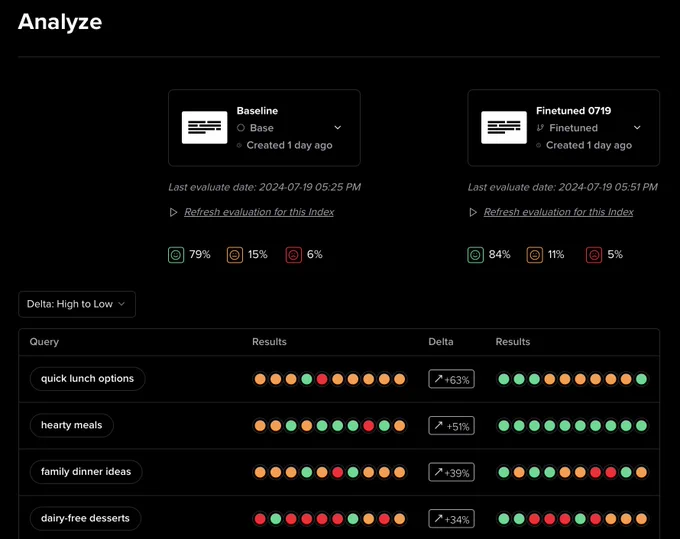The height and width of the screenshot is (539, 680).
Task: Click the green happy face icon beside 84%
Action: pos(475,255)
